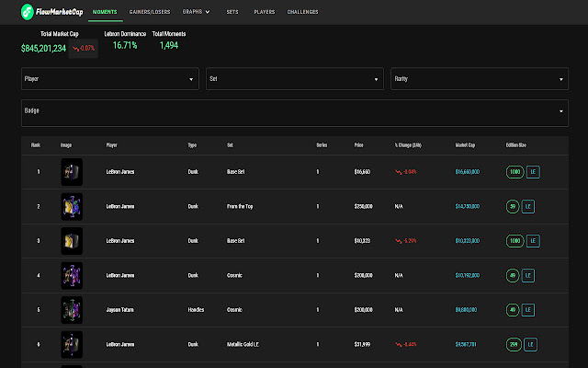
Task: Switch to Players tab
Action: pyautogui.click(x=265, y=12)
